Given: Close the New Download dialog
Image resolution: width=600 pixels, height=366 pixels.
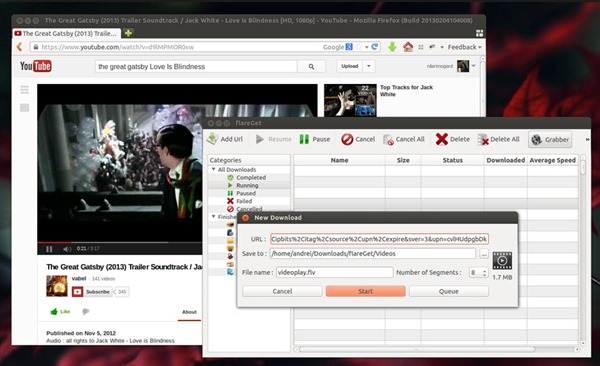Looking at the screenshot, I should pos(246,217).
